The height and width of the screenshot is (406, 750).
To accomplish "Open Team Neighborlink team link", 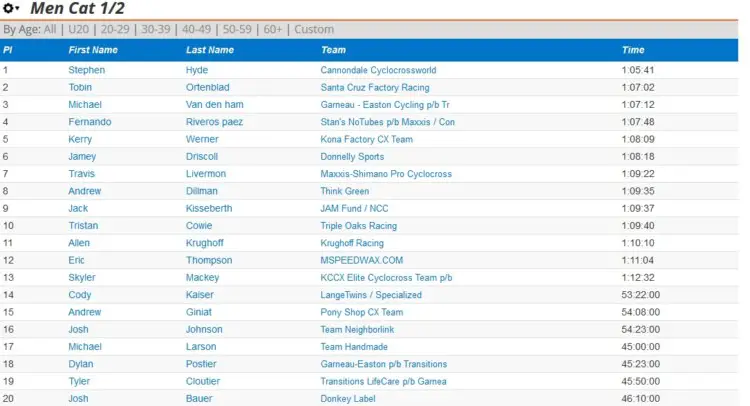I will point(357,329).
